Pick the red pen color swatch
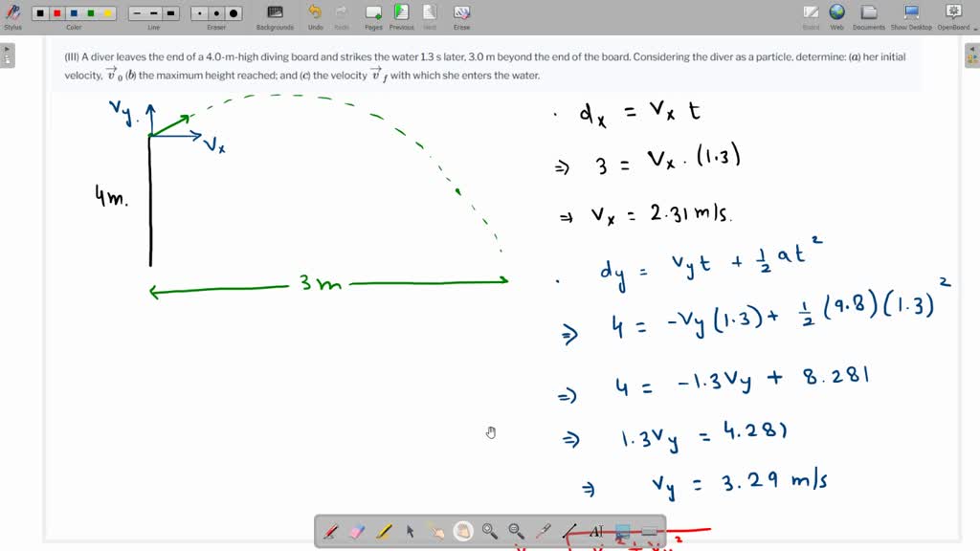 (x=56, y=13)
